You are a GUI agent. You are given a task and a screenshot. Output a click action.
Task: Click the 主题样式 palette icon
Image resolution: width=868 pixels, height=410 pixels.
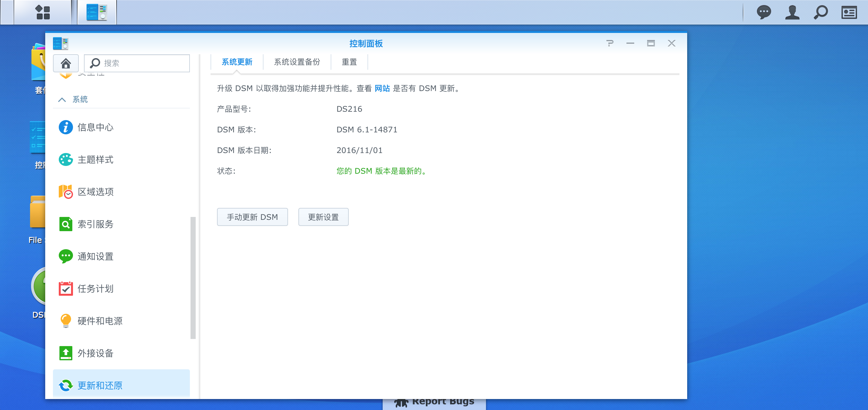pyautogui.click(x=66, y=159)
